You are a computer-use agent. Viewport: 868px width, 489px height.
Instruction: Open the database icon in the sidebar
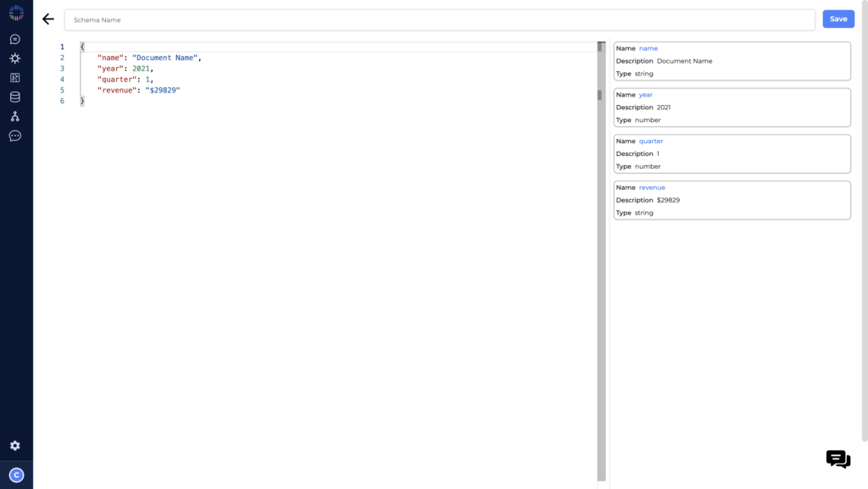(x=15, y=97)
